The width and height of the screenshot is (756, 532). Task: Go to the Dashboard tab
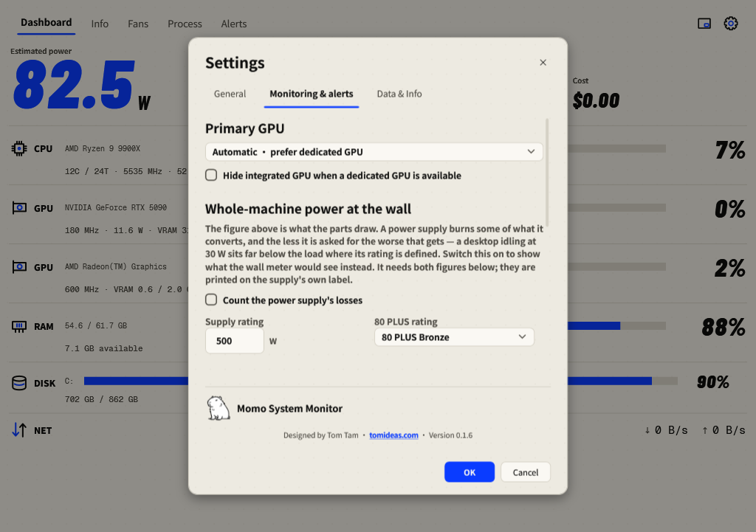(47, 23)
